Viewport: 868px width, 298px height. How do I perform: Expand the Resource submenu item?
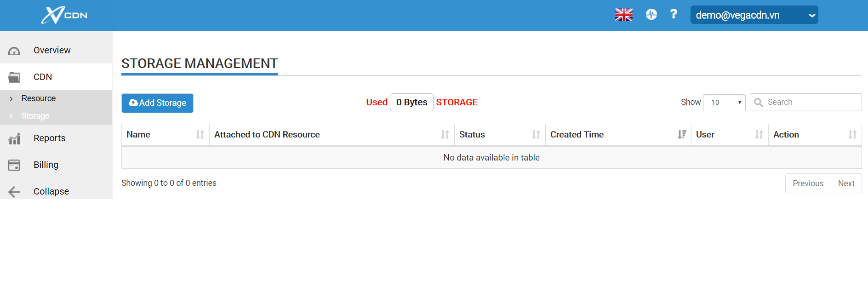point(39,98)
